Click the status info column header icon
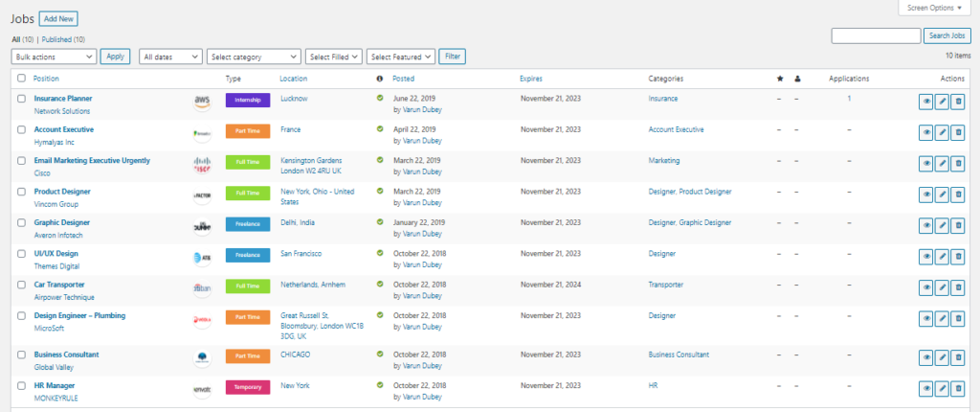Screen dimensions: 980x412 tap(379, 79)
